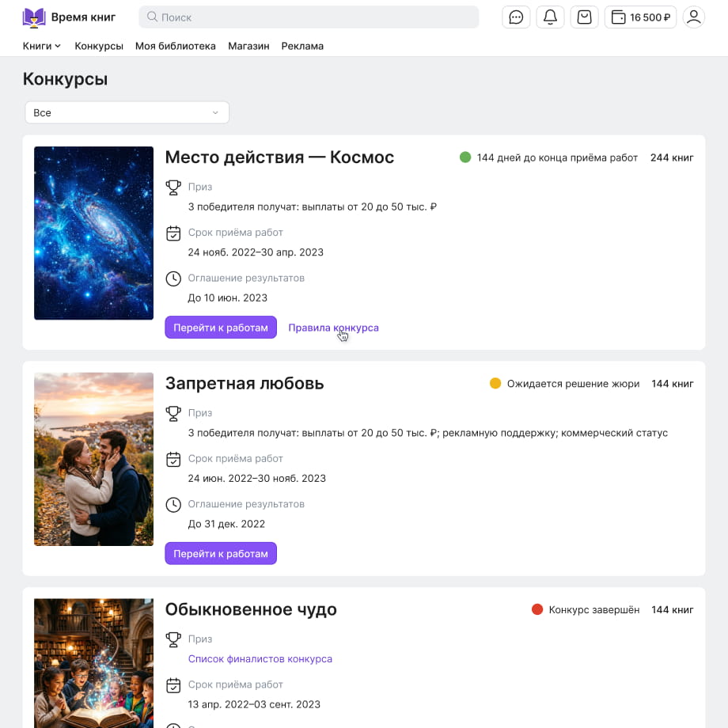Click yellow status dot Ожидается решение жюри
The image size is (728, 728).
click(495, 384)
